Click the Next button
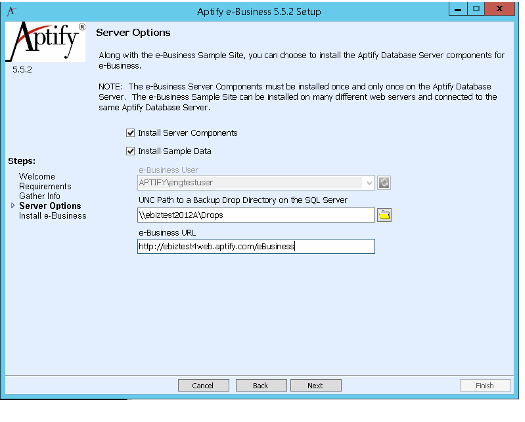This screenshot has height=422, width=525. click(316, 385)
